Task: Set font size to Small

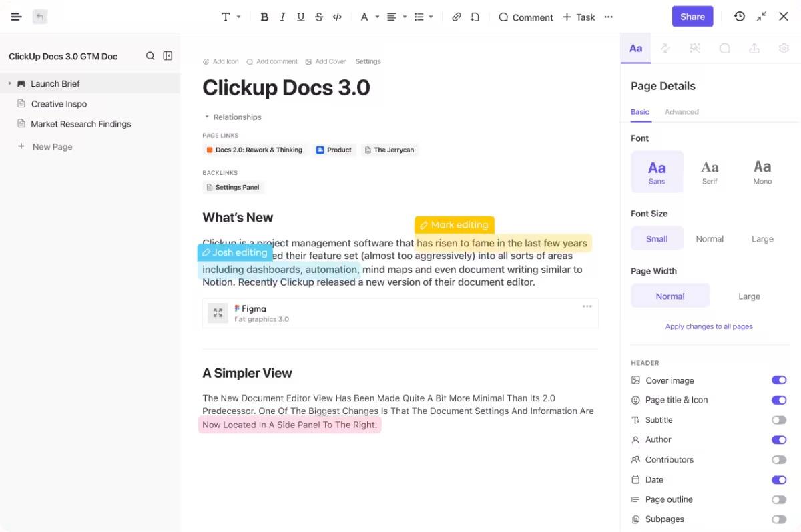Action: coord(657,238)
